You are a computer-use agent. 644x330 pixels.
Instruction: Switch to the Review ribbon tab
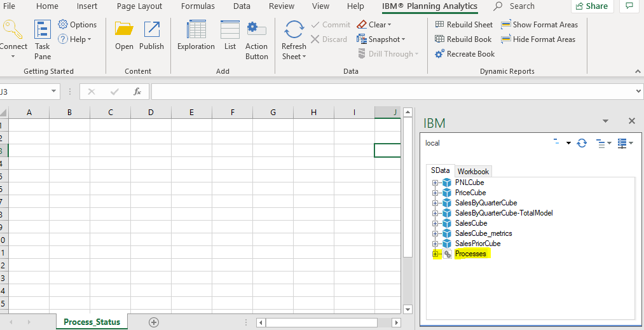pos(282,6)
